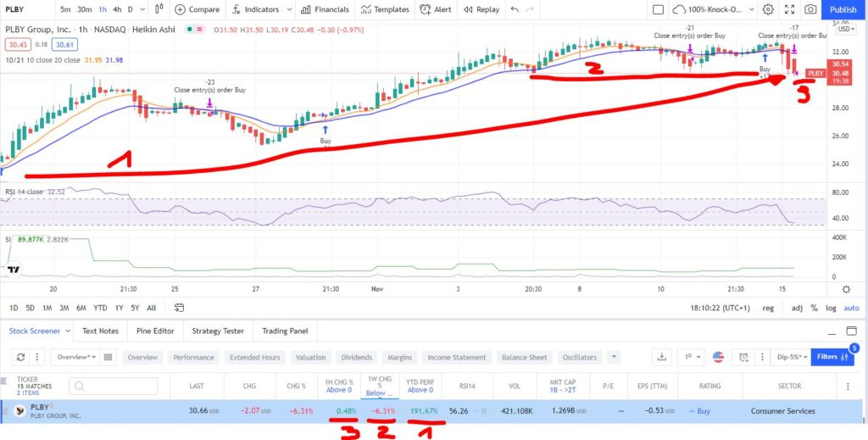The image size is (868, 440).
Task: Select the chart layout square icon
Action: coord(658,9)
